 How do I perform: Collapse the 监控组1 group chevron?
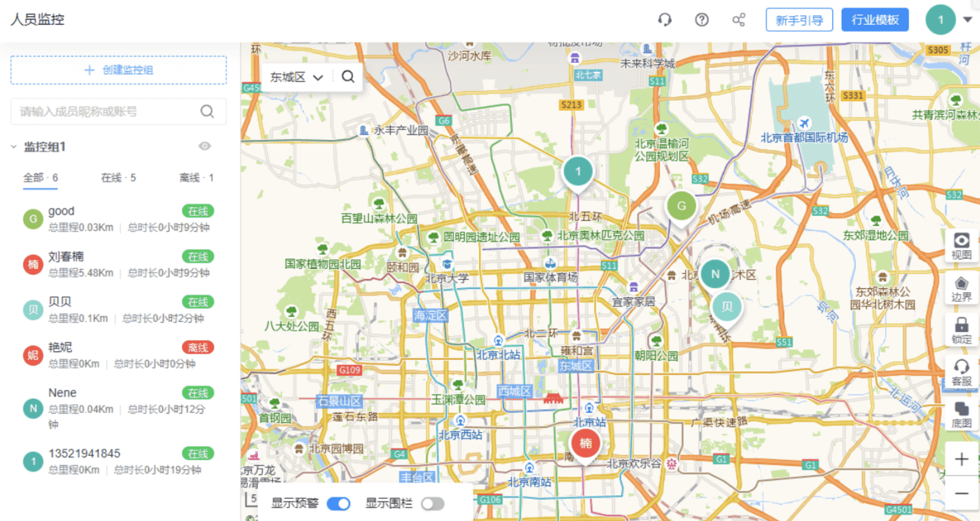[14, 147]
